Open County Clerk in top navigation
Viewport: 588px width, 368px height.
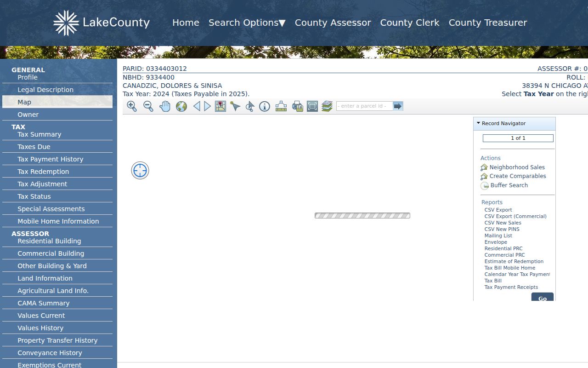pos(410,23)
